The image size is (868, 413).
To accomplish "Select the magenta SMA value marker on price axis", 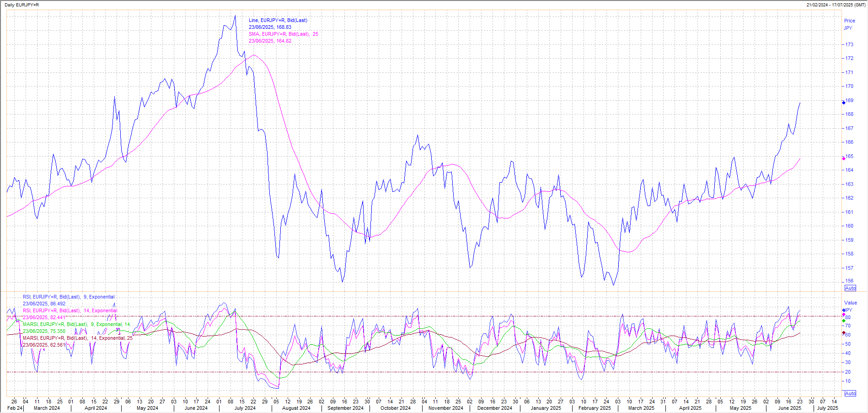I will tap(844, 158).
